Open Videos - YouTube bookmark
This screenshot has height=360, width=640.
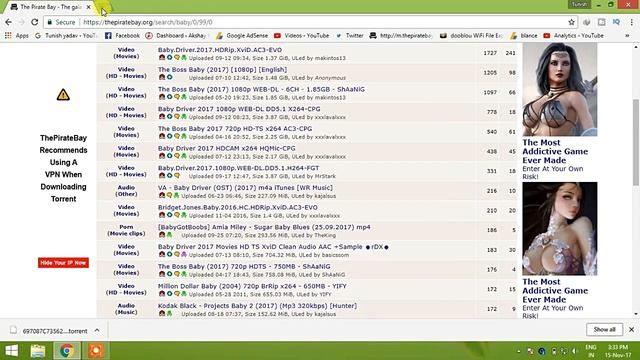tap(302, 36)
